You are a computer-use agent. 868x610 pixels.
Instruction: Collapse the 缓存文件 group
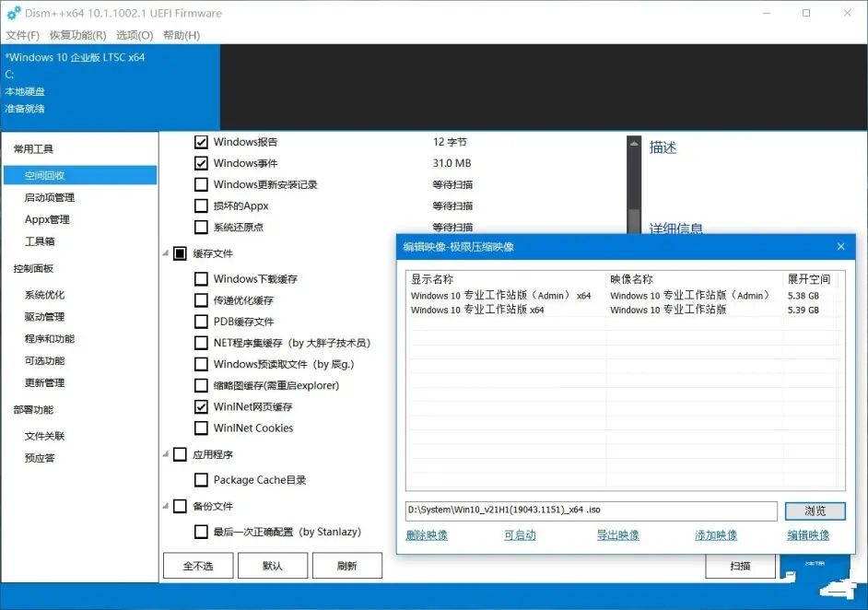pos(166,253)
